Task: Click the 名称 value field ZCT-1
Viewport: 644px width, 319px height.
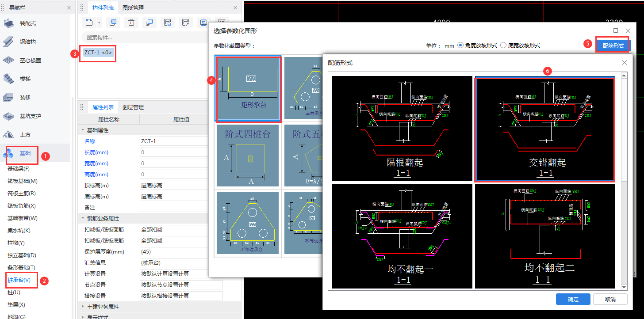Action: point(174,141)
